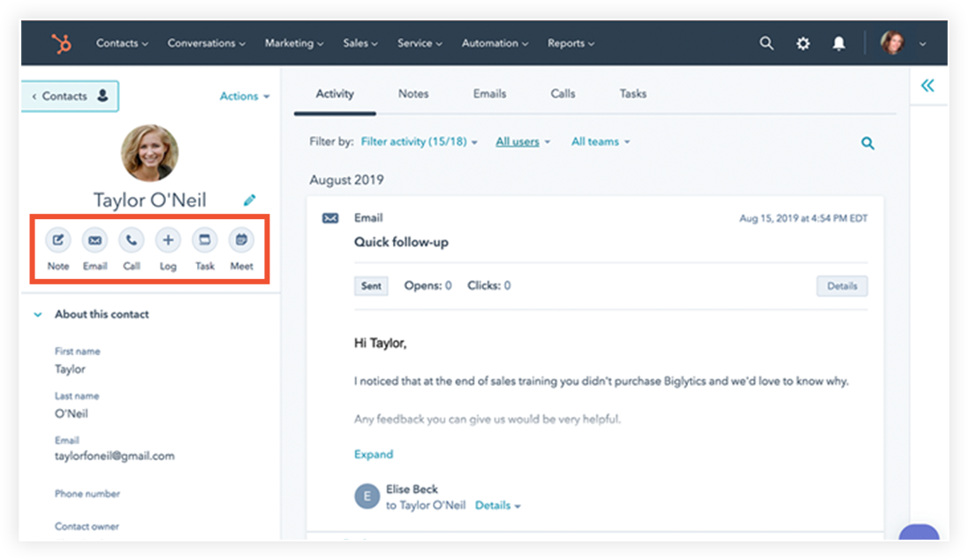The height and width of the screenshot is (560, 968).
Task: Create a note using the Note icon
Action: coord(57,239)
